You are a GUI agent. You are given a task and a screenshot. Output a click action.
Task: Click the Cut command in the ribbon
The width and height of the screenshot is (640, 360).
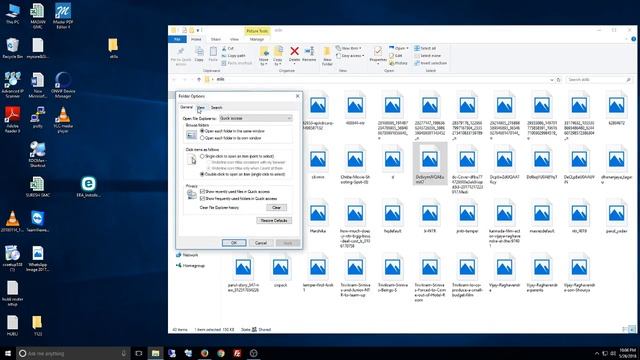click(228, 48)
